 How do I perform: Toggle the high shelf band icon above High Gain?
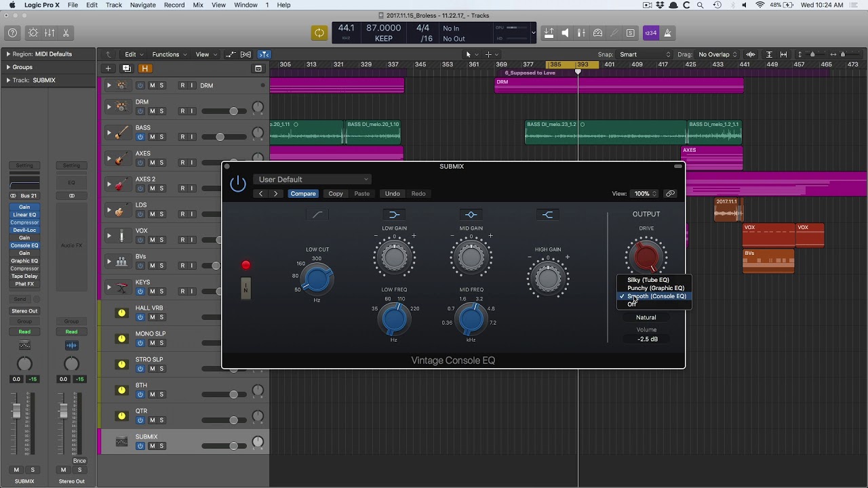point(548,215)
